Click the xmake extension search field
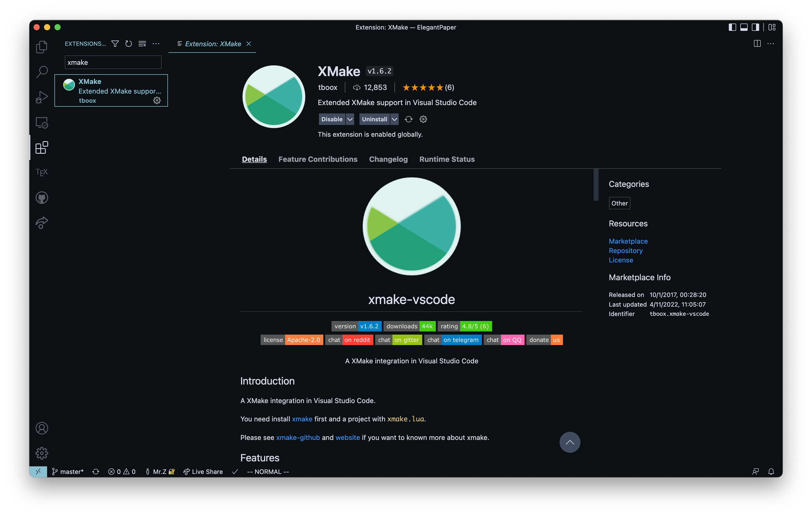812x516 pixels. (x=113, y=62)
